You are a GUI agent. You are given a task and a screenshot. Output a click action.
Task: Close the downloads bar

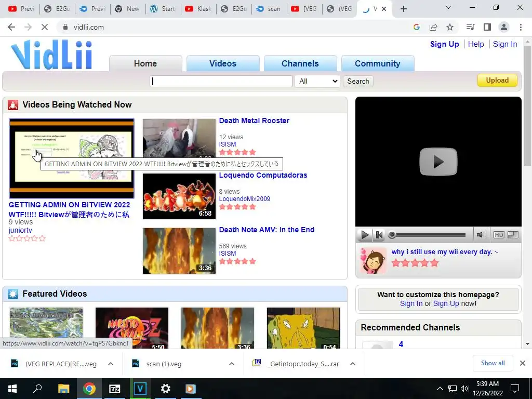523,363
